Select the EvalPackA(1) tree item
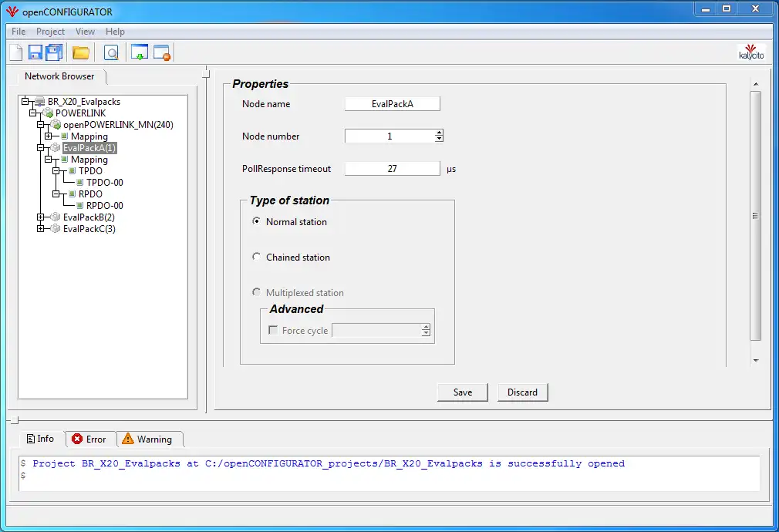The height and width of the screenshot is (532, 779). click(89, 147)
